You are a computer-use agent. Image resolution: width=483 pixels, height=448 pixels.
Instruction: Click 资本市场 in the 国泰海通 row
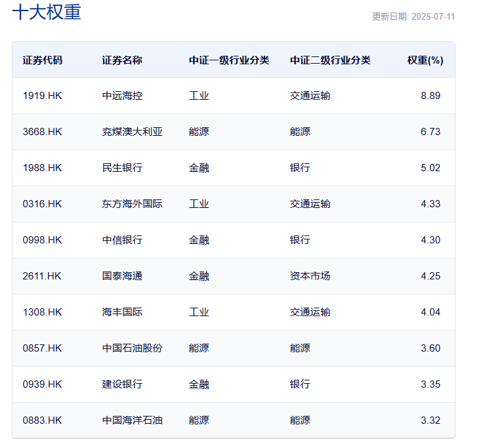point(310,276)
